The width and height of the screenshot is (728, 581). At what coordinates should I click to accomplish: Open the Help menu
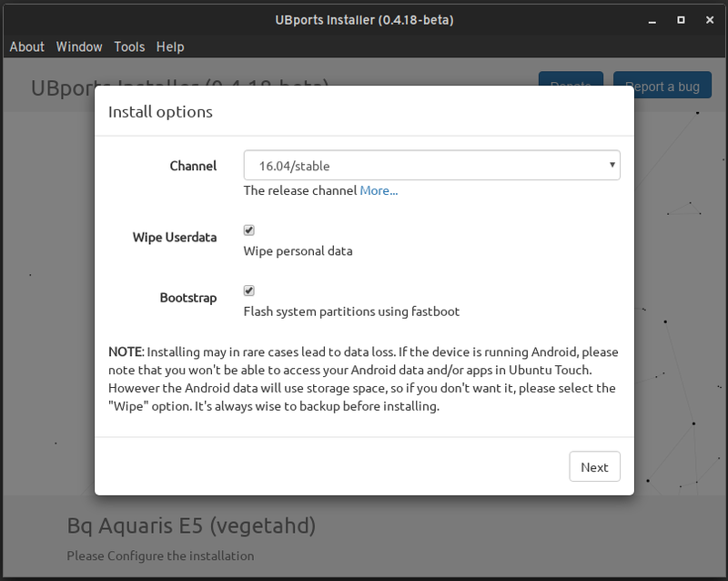click(170, 46)
